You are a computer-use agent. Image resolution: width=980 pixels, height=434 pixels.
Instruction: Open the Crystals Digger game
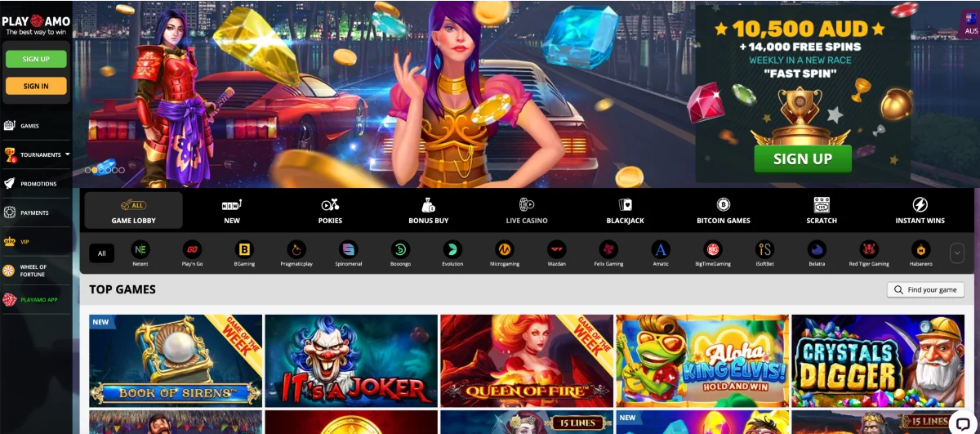tap(878, 360)
